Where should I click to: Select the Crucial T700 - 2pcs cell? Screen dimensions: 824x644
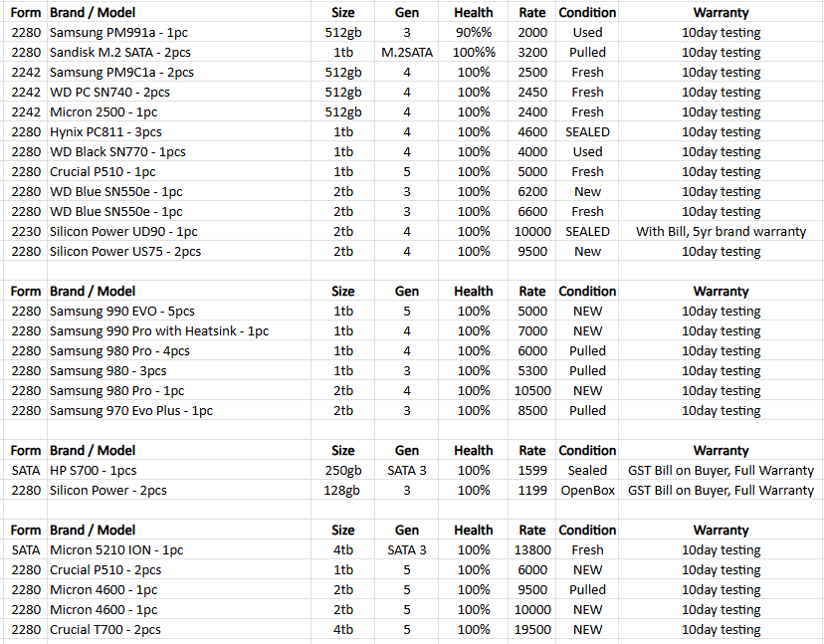pos(104,629)
